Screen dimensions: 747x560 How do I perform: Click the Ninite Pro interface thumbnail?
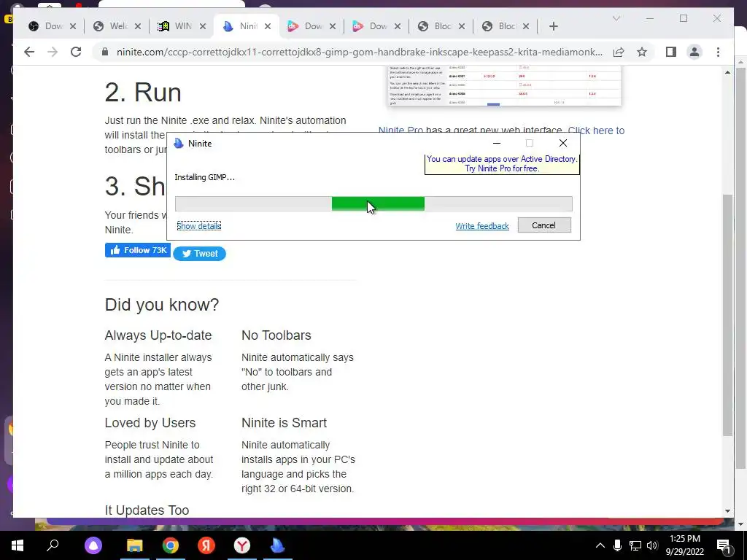pos(504,86)
